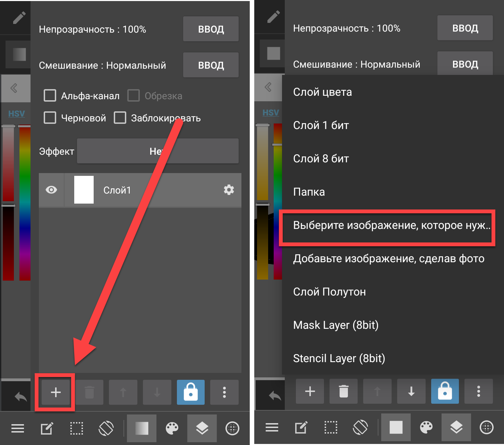Choose Папка menu item

[393, 192]
